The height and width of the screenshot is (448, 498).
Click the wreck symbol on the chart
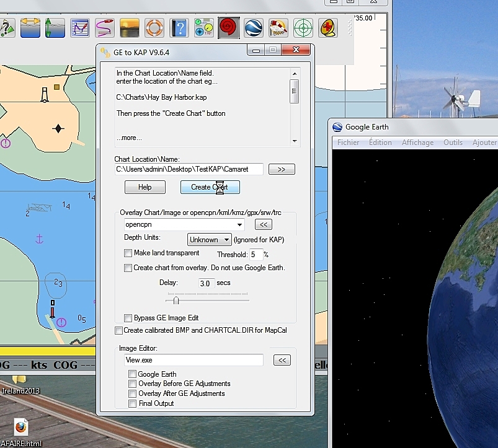pyautogui.click(x=39, y=208)
